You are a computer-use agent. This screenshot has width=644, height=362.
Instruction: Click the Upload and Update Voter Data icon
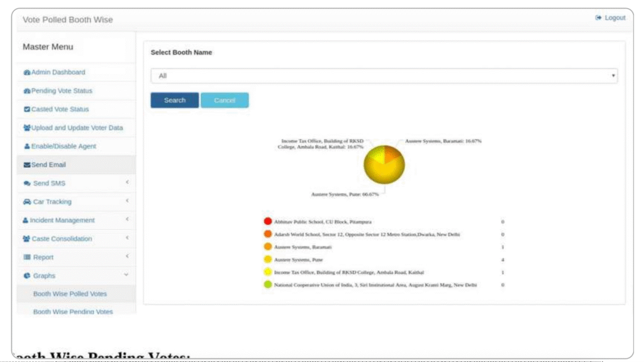[x=27, y=128]
